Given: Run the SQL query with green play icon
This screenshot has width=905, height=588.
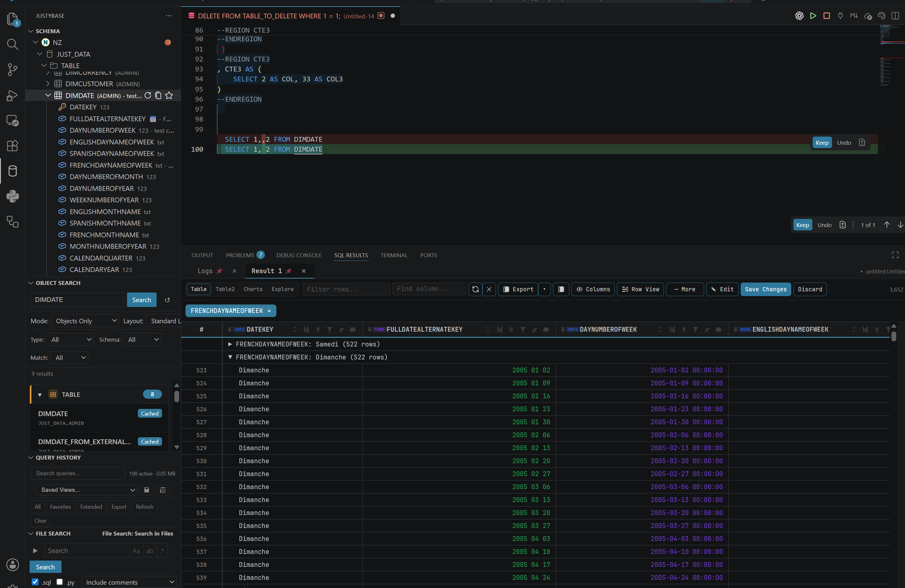Looking at the screenshot, I should (x=813, y=16).
